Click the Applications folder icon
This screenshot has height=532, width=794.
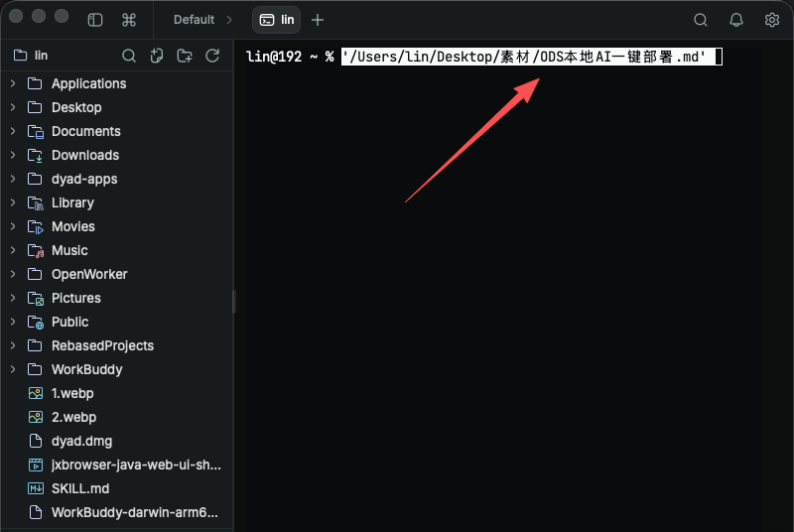[35, 83]
